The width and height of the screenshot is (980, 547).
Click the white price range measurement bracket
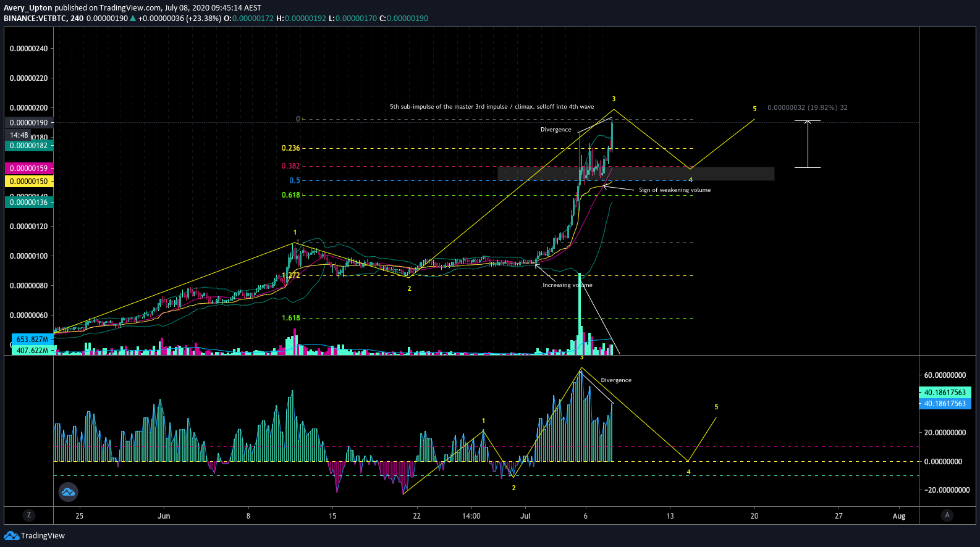point(808,144)
